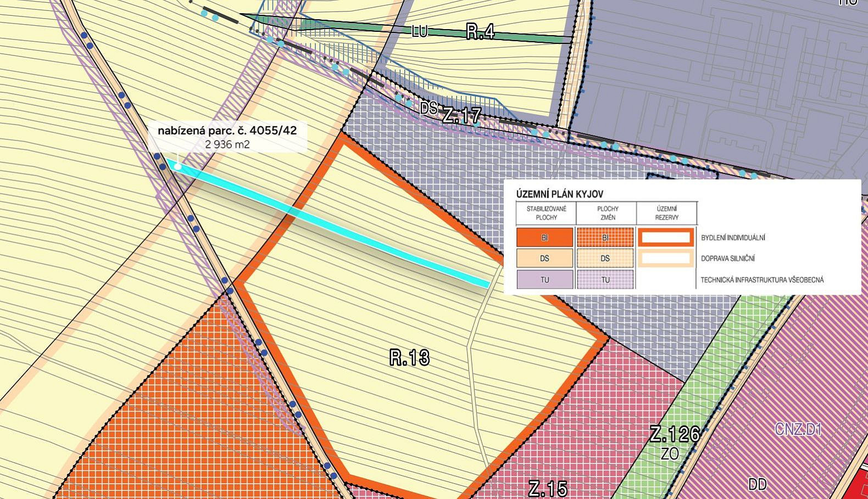Pick the hatched TU changes swatch

(605, 279)
